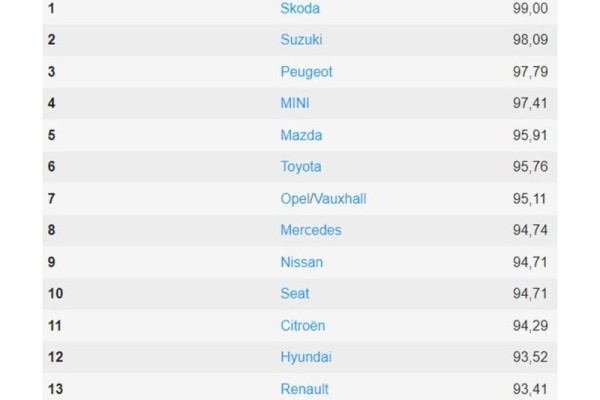Open the Renault link
The image size is (600, 400).
point(305,389)
